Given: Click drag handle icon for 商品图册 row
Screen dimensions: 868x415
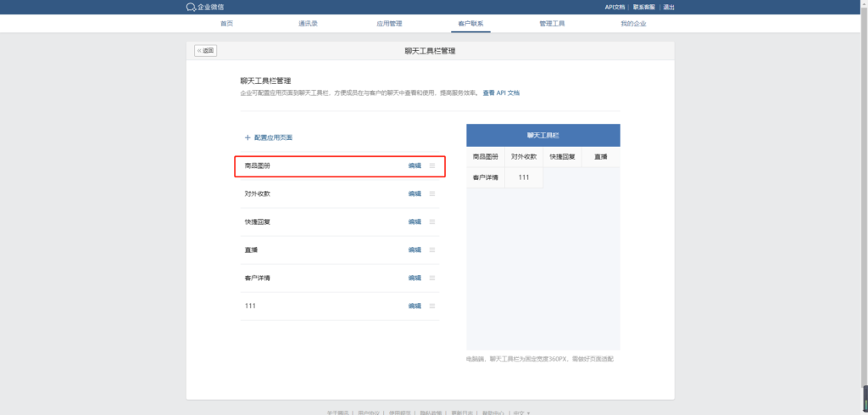Looking at the screenshot, I should [432, 165].
